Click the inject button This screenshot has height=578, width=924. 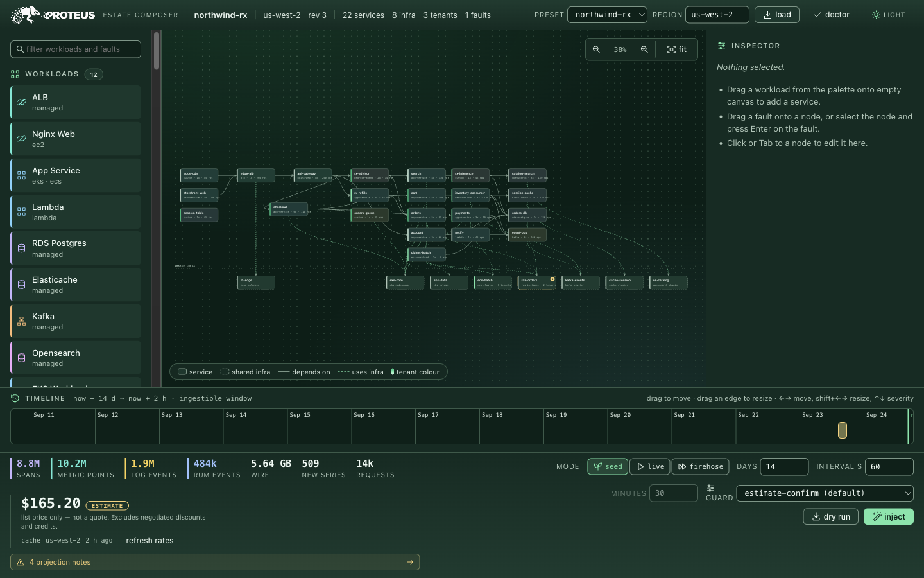point(888,516)
